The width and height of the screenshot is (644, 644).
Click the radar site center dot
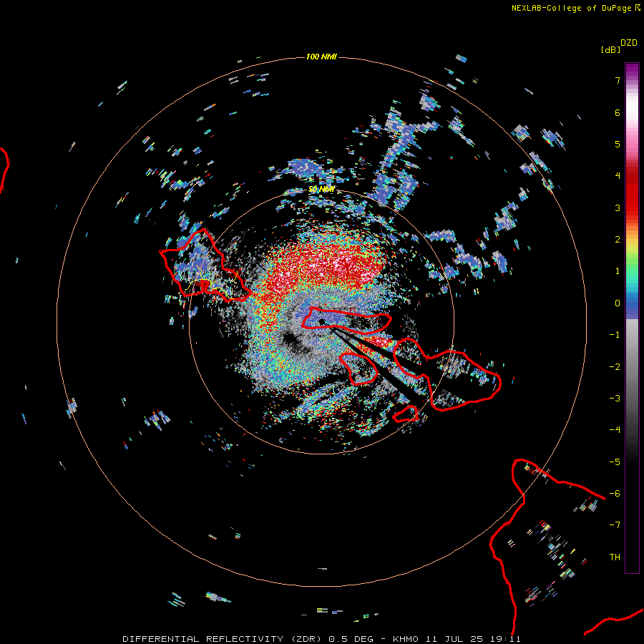[x=321, y=321]
